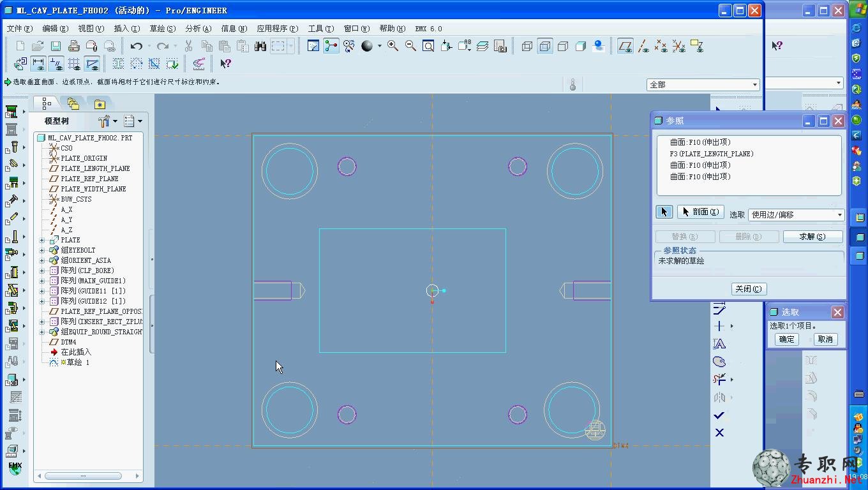Open the 工具(T) menu
Viewport: 868px width, 490px height.
click(321, 29)
